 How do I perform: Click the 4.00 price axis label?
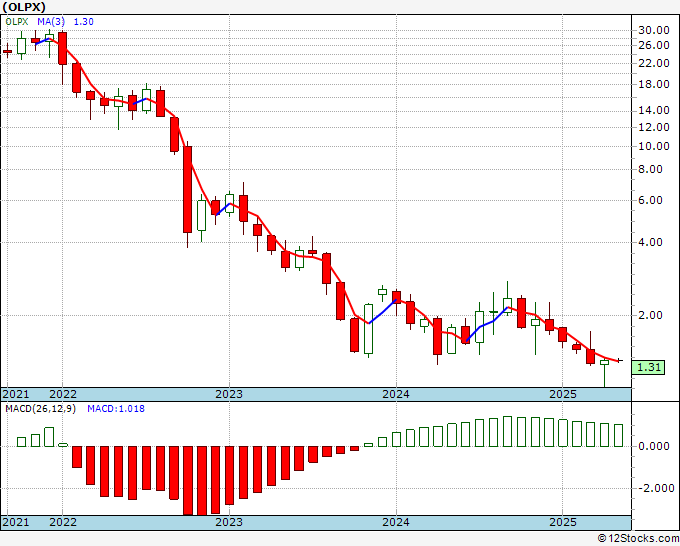coord(651,242)
